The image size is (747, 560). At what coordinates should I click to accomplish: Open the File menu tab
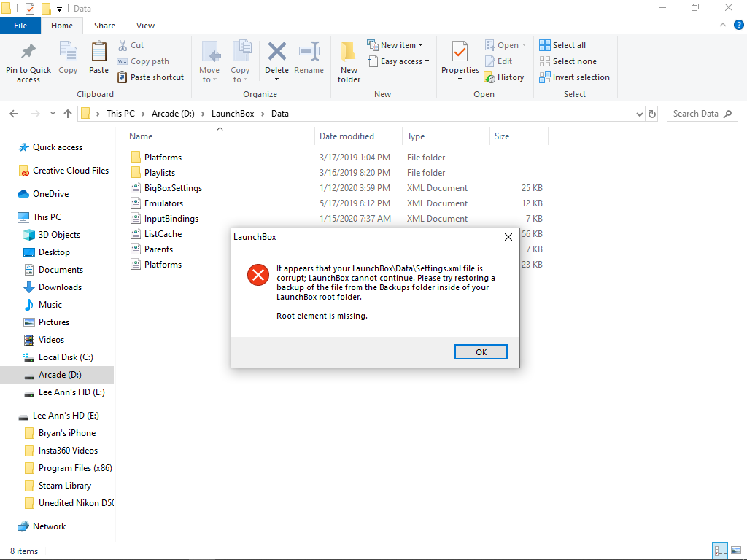(20, 26)
